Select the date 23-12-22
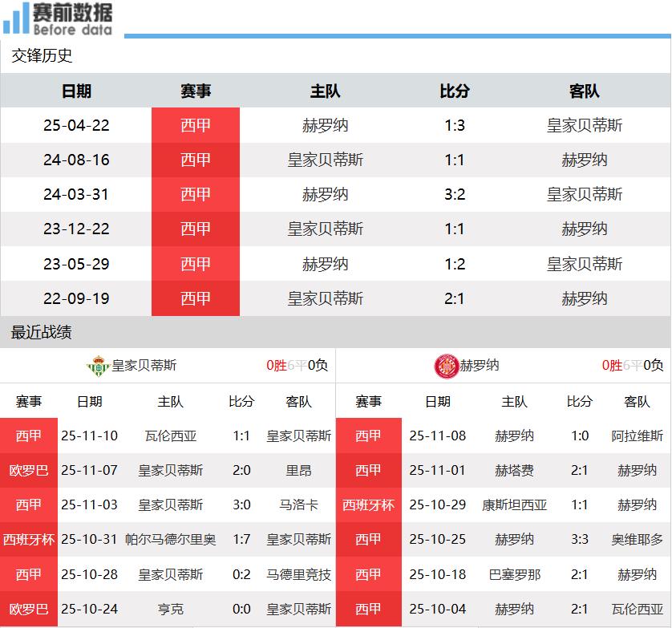This screenshot has width=672, height=628. pos(76,229)
